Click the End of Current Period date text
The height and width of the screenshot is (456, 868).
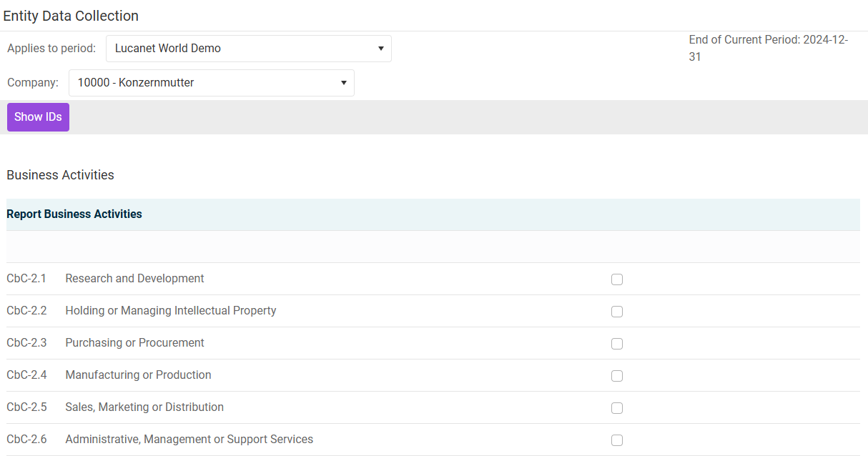coord(768,48)
